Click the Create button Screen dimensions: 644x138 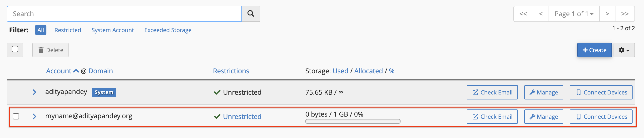pos(594,50)
